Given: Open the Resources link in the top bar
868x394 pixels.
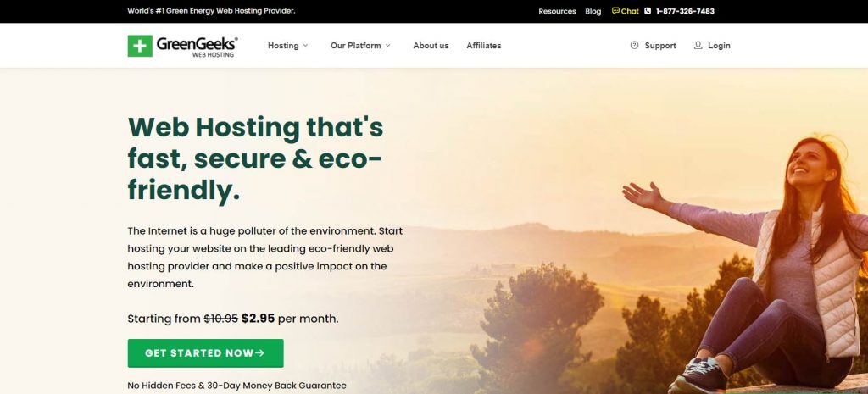Looking at the screenshot, I should (x=557, y=11).
